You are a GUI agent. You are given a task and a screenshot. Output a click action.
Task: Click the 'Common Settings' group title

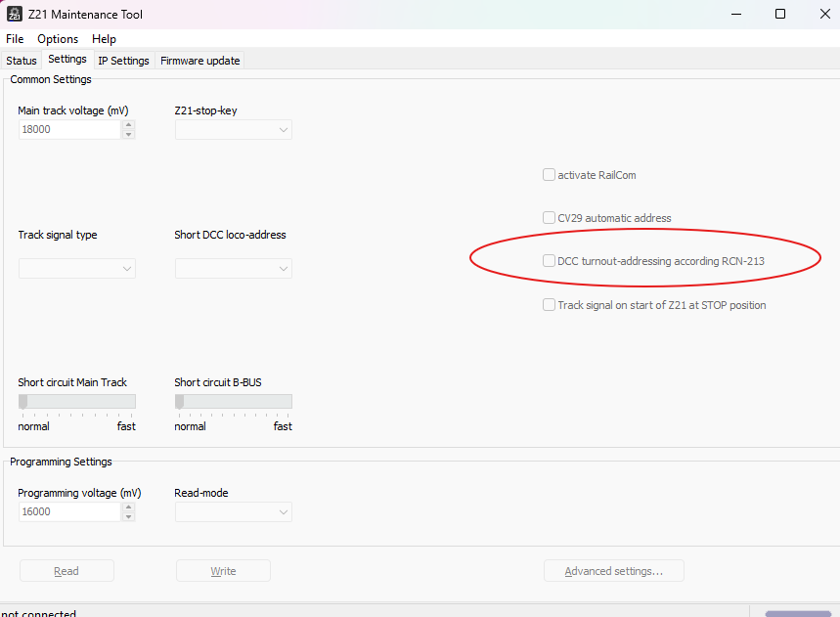(51, 79)
